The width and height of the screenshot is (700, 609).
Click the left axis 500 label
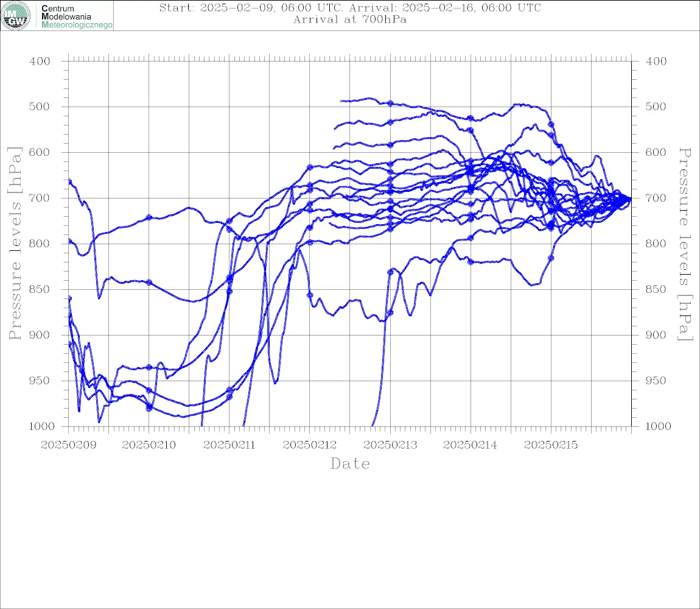tap(40, 107)
